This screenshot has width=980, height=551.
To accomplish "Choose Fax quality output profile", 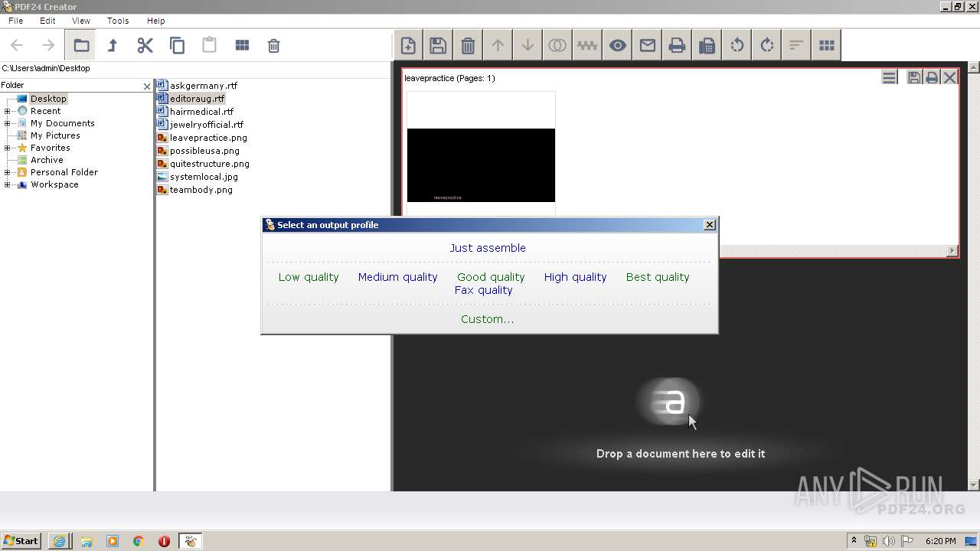I will (x=484, y=290).
